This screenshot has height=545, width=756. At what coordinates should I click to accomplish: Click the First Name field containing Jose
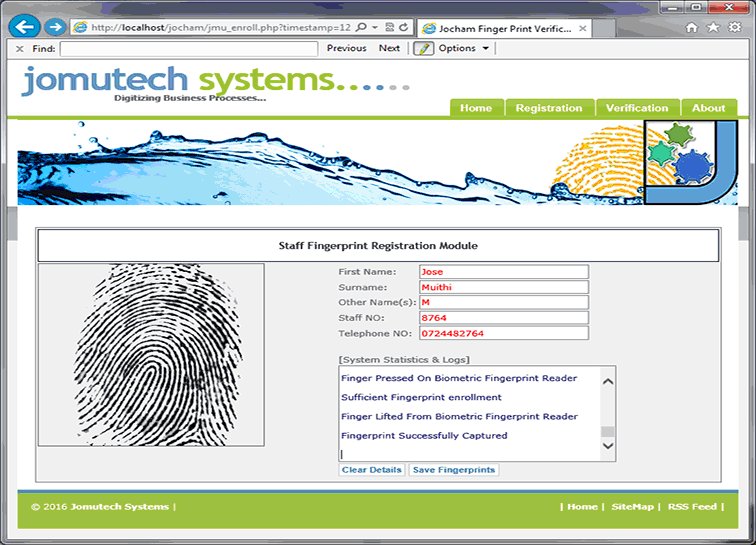point(504,272)
